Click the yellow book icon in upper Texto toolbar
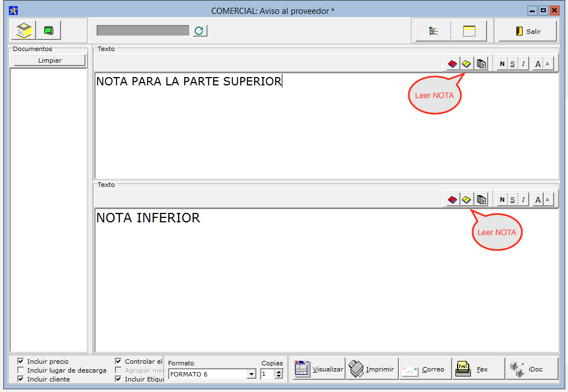 [x=467, y=64]
